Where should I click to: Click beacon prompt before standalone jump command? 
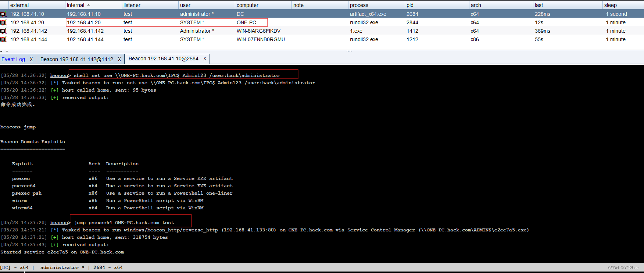pyautogui.click(x=10, y=127)
